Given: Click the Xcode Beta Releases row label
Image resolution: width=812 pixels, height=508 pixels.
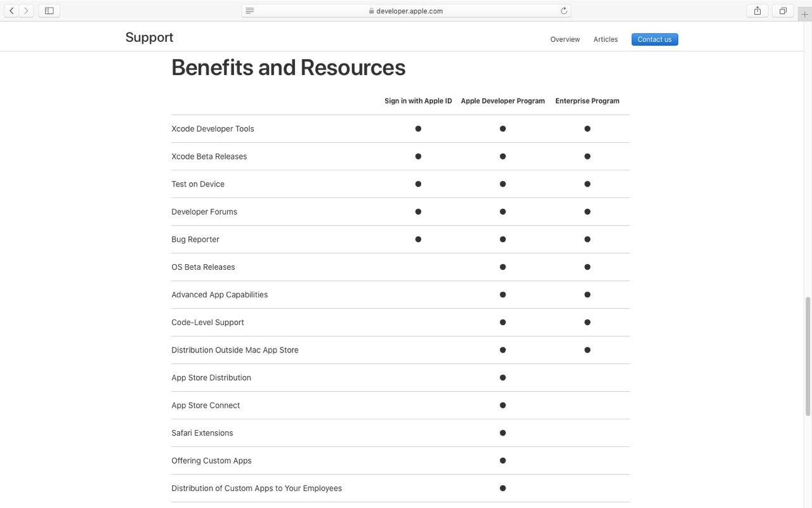Looking at the screenshot, I should (209, 156).
